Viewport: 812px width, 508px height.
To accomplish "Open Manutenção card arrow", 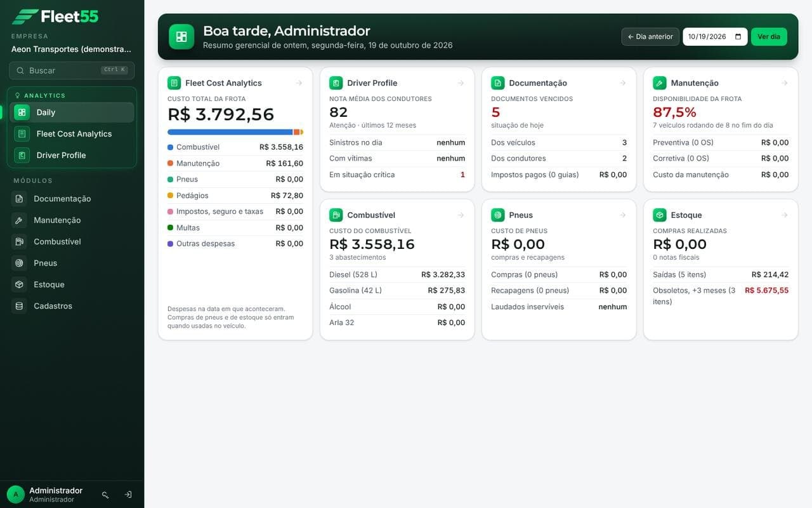I will pos(784,83).
